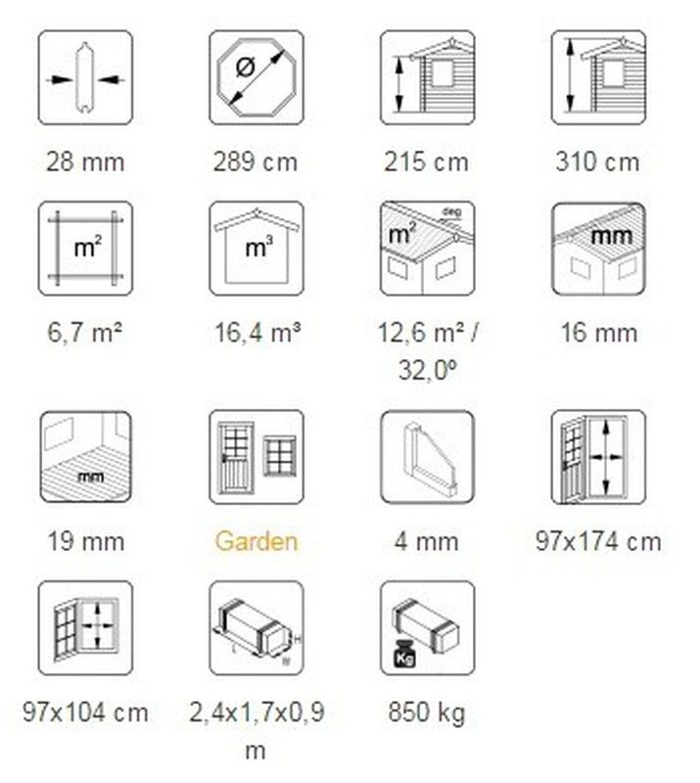Click the door and window type icon
Screen dimensions: 700x783
coord(257,457)
